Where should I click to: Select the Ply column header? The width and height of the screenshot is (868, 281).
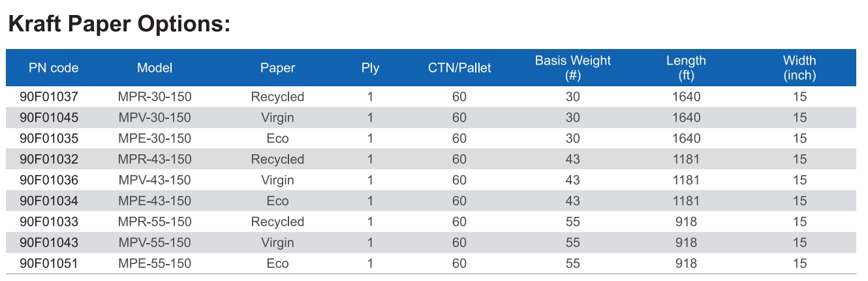coord(370,68)
